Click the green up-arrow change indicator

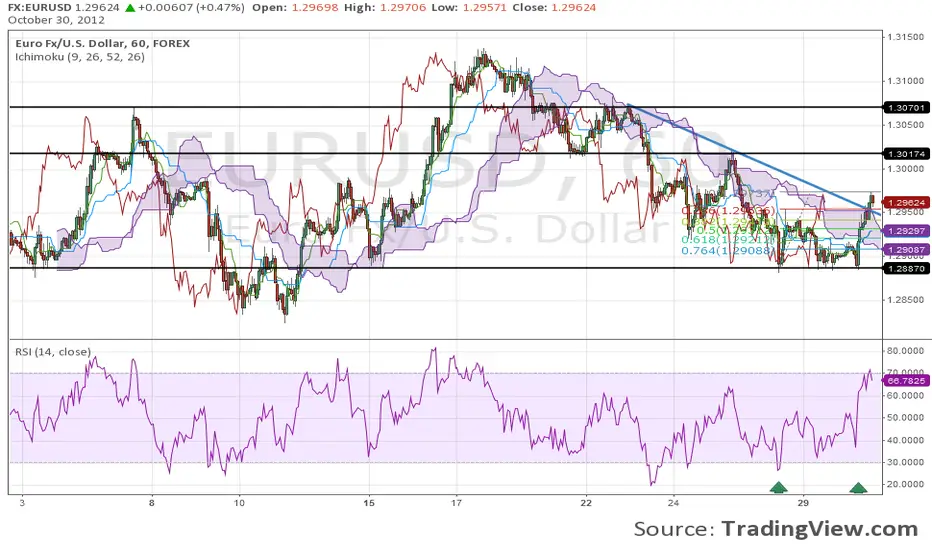[130, 8]
